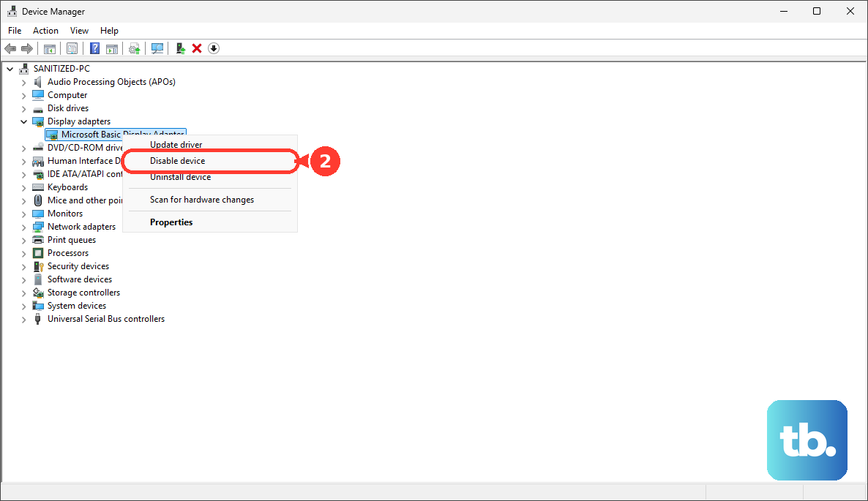Choose Update driver from context menu
868x501 pixels.
click(210, 144)
